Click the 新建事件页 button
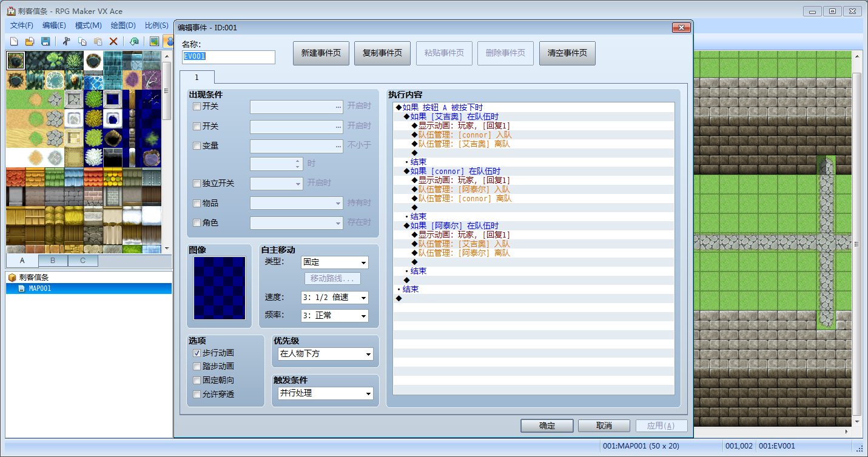The image size is (868, 457). pyautogui.click(x=321, y=53)
